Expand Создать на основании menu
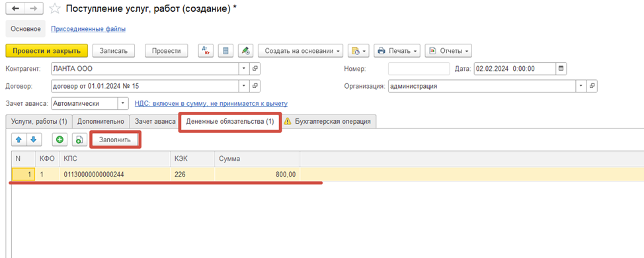The height and width of the screenshot is (258, 644). pyautogui.click(x=300, y=51)
